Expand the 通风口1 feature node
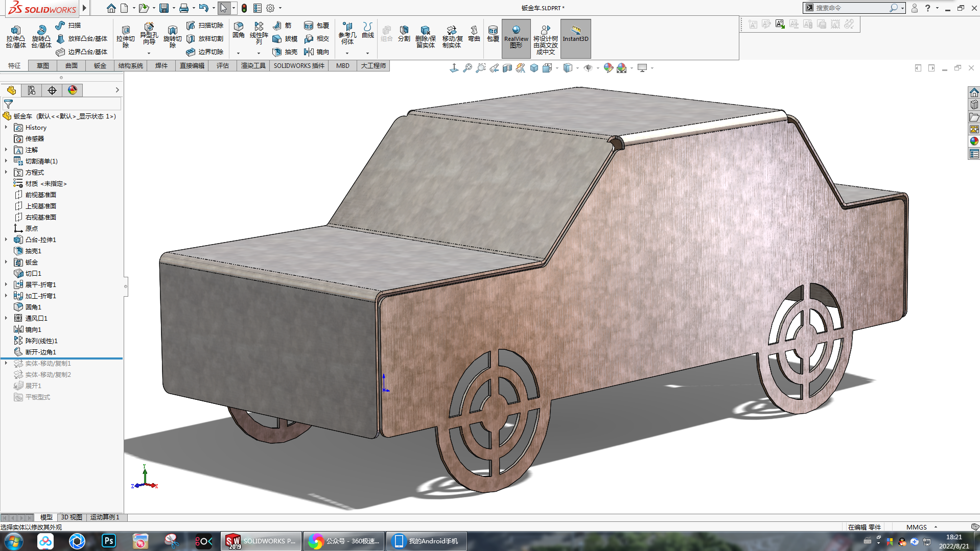This screenshot has height=551, width=980. click(x=6, y=318)
